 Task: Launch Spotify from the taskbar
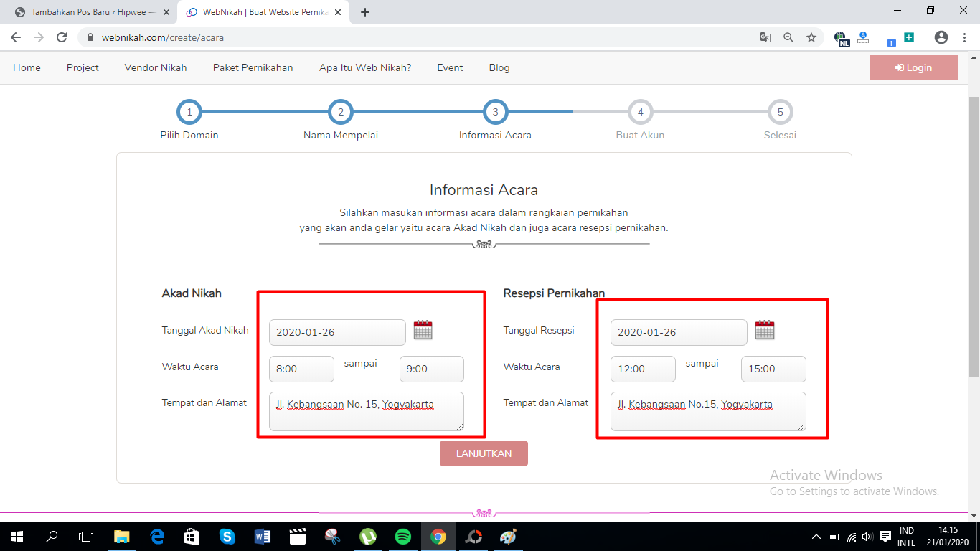pos(403,537)
